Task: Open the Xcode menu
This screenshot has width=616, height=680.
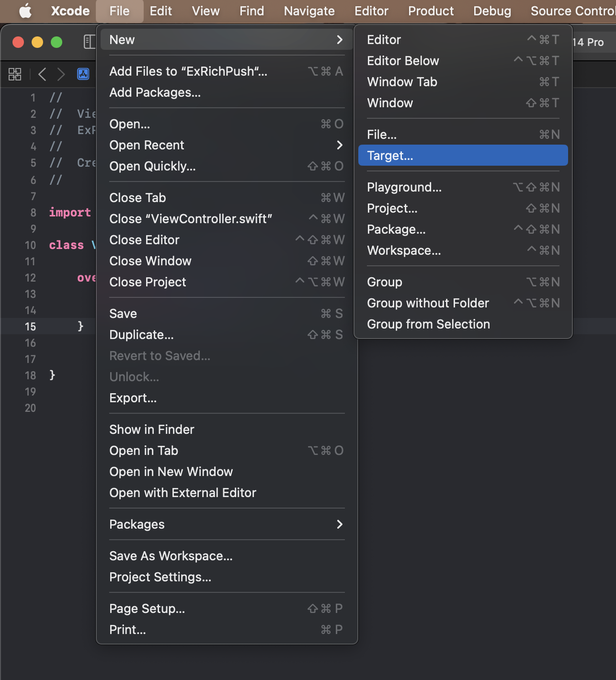Action: coord(70,11)
